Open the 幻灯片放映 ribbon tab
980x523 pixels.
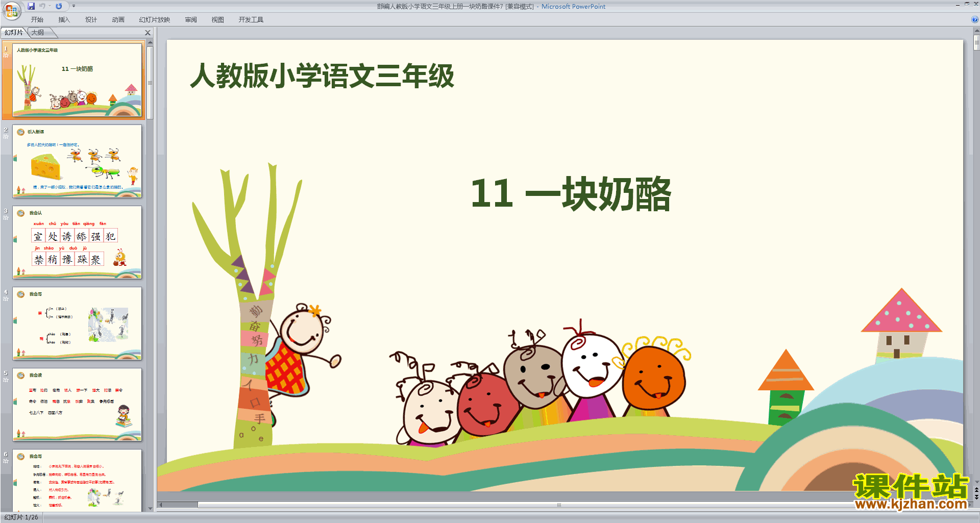tap(155, 20)
